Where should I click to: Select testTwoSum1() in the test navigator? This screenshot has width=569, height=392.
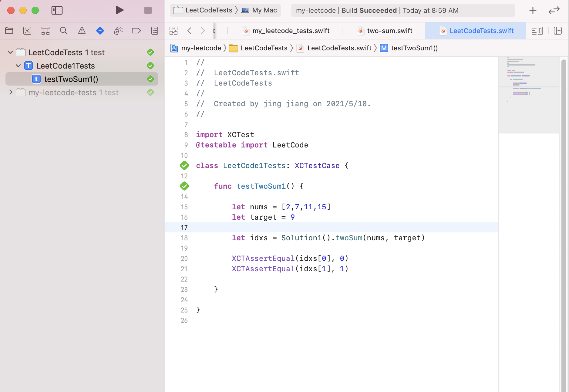(x=82, y=79)
